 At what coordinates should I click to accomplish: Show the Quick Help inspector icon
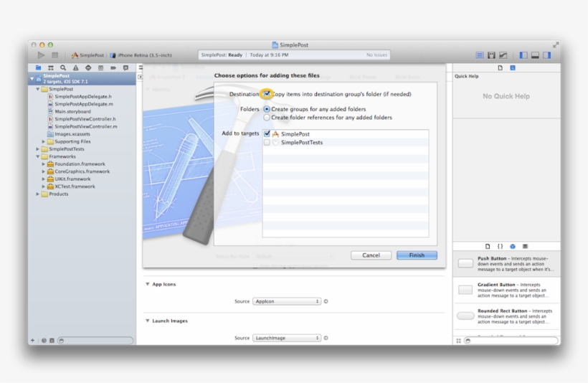click(x=513, y=68)
